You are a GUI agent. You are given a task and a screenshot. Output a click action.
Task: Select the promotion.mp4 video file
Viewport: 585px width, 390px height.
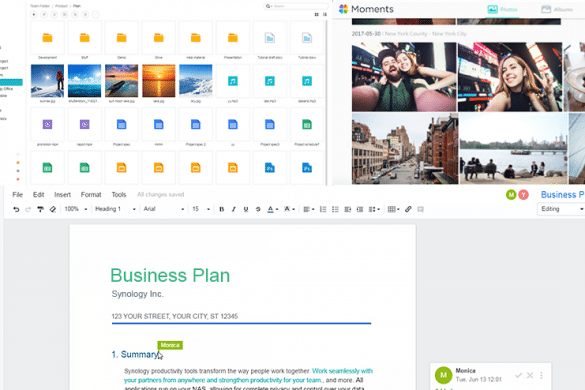click(x=47, y=125)
